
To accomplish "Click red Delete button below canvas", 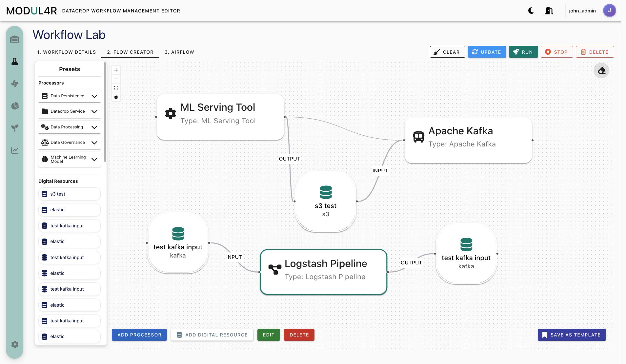I will click(x=299, y=335).
